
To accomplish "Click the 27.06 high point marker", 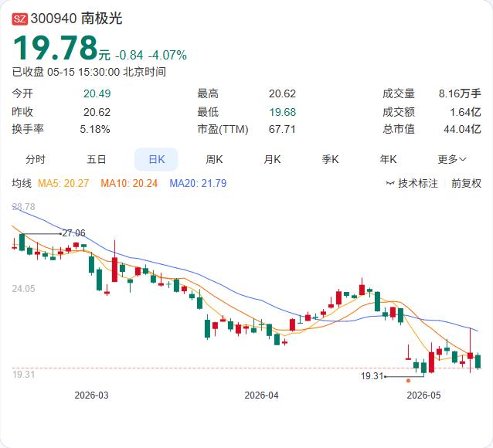I will point(73,233).
